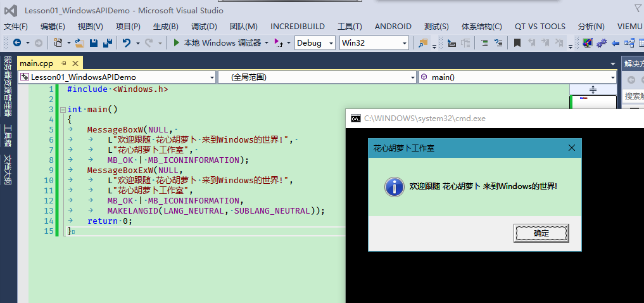Click the 'return 0;' code line
Image resolution: width=644 pixels, height=303 pixels.
tap(110, 221)
